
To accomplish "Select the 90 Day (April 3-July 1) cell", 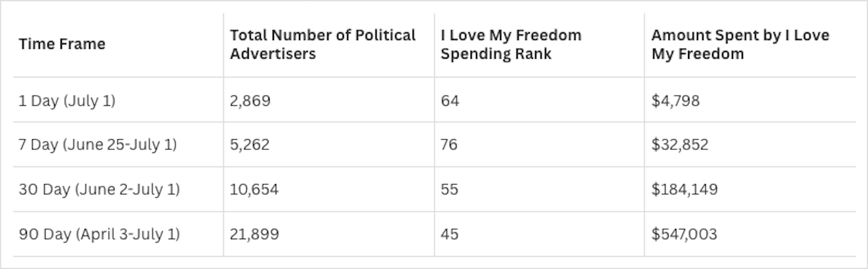I will pos(99,234).
